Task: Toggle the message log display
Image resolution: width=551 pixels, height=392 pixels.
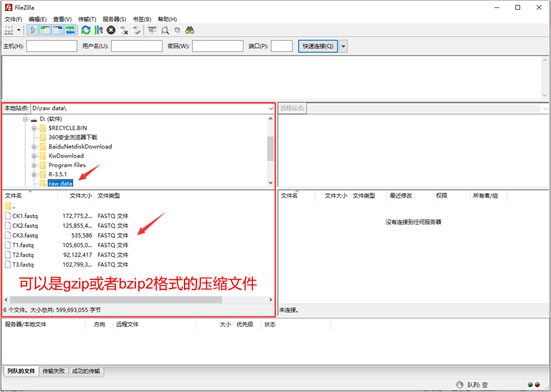Action: [x=32, y=30]
